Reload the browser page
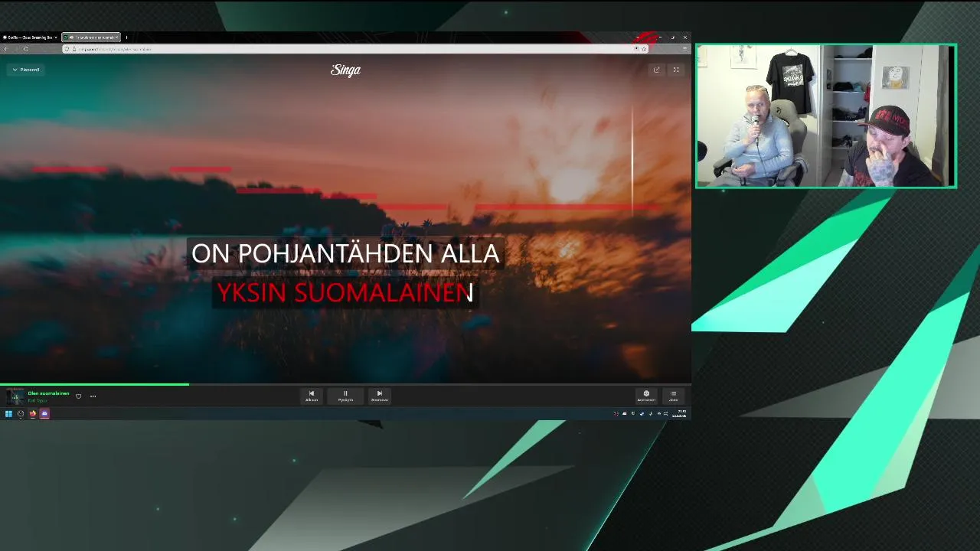This screenshot has height=551, width=980. click(25, 49)
